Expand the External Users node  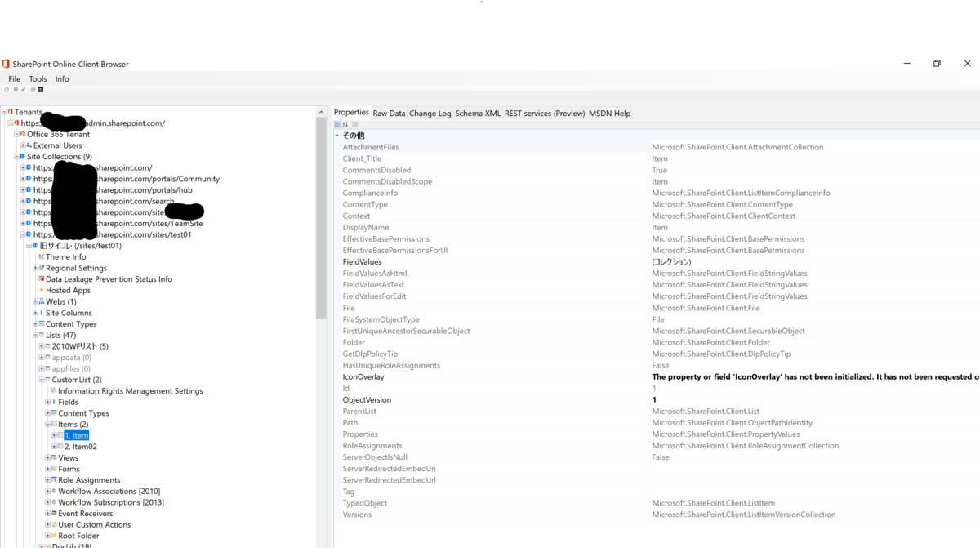[23, 145]
